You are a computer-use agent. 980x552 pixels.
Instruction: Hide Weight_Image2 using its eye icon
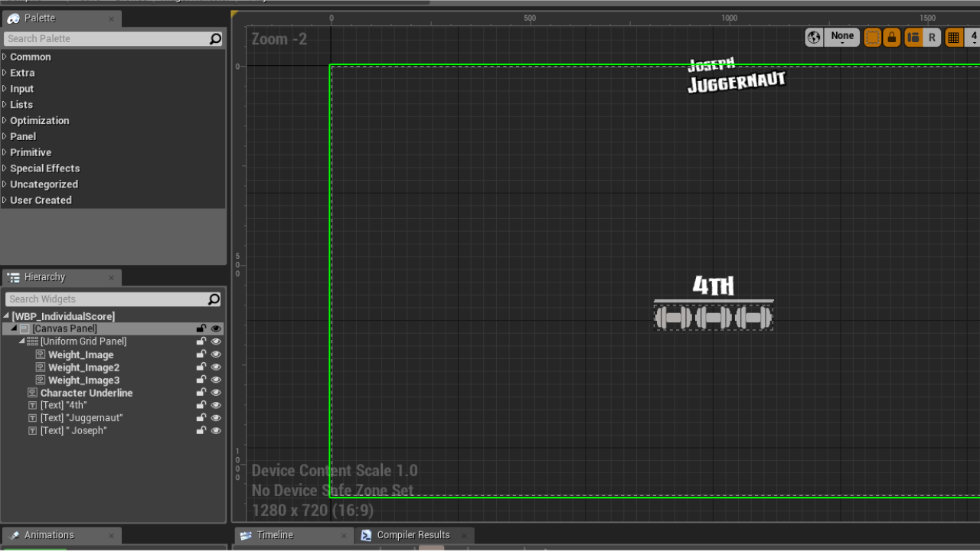(216, 367)
